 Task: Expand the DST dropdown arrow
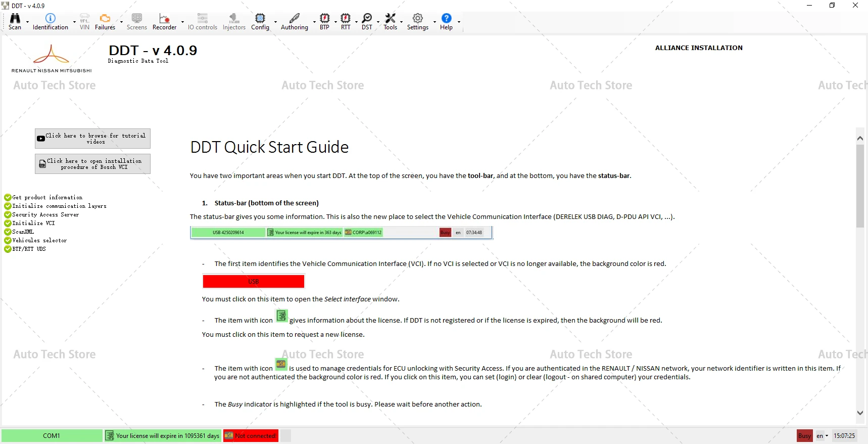(x=378, y=22)
